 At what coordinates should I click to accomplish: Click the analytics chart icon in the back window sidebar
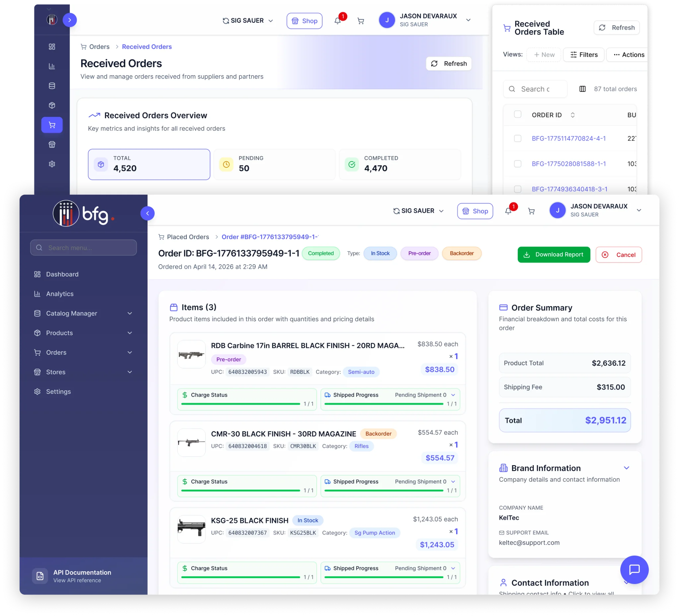tap(52, 66)
